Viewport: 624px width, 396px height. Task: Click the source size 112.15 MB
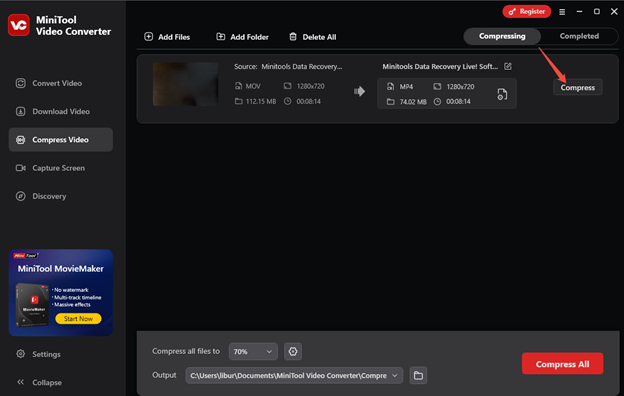coord(261,101)
